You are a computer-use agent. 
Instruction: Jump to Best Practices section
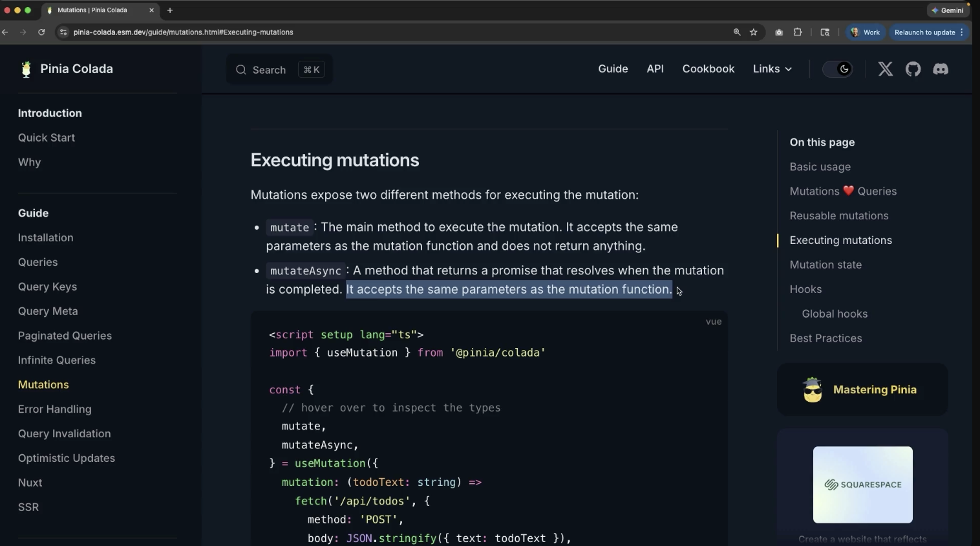pos(826,338)
